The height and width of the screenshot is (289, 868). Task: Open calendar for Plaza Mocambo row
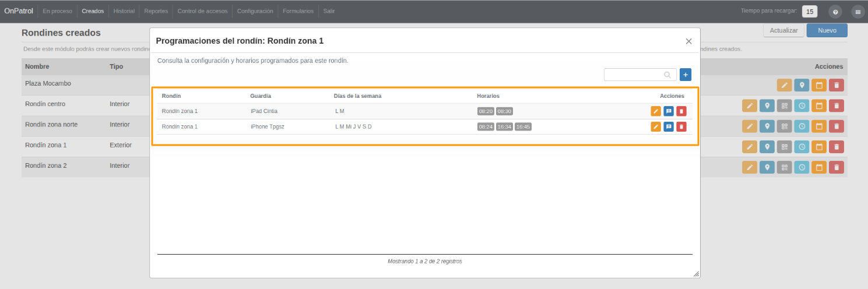819,85
